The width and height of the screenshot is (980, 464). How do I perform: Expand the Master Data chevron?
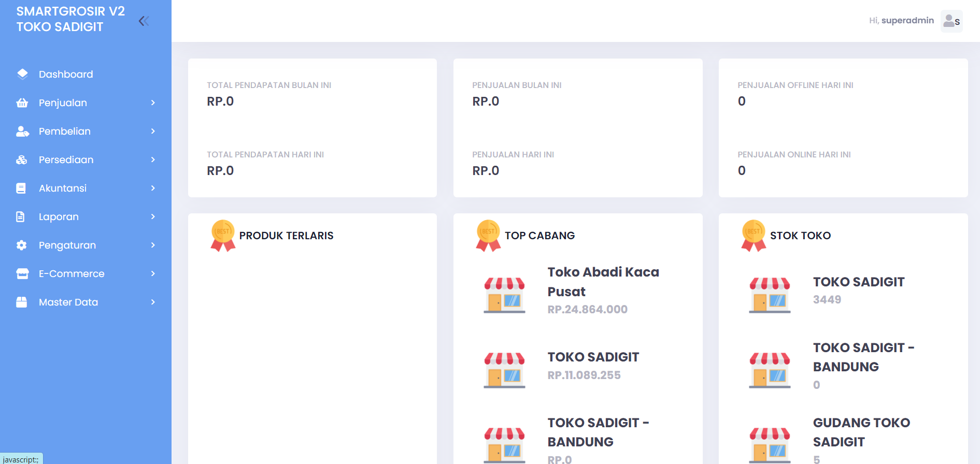click(x=153, y=302)
